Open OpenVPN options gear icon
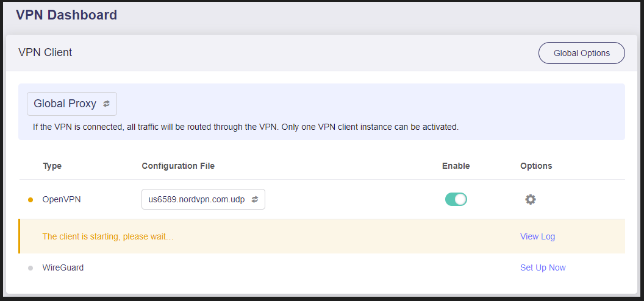This screenshot has width=644, height=301. tap(530, 200)
